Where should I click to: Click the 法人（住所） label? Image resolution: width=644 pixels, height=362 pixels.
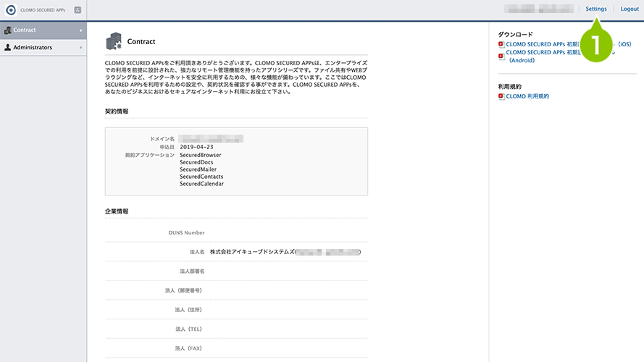click(188, 310)
